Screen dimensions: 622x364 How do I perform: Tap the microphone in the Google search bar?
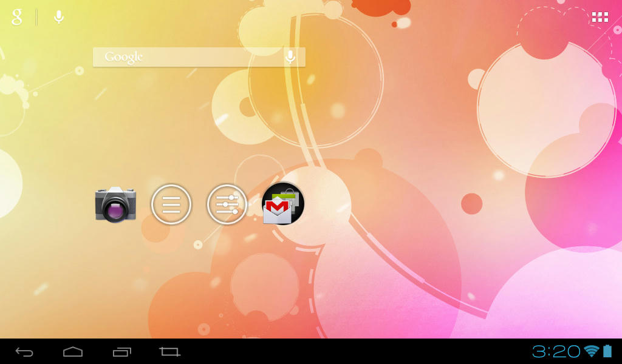(x=290, y=57)
